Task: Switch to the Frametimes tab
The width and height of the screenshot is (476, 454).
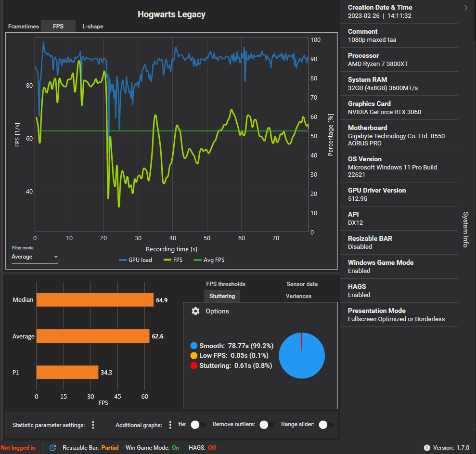Action: coord(24,26)
